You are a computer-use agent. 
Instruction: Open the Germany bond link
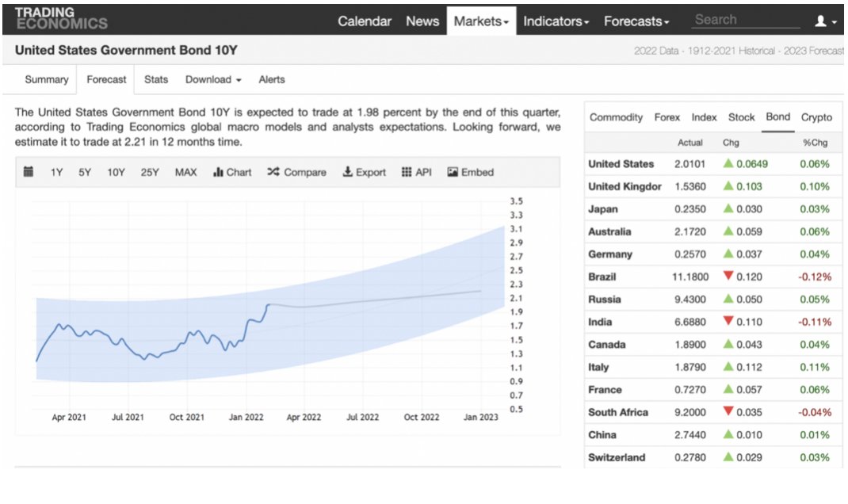point(610,254)
